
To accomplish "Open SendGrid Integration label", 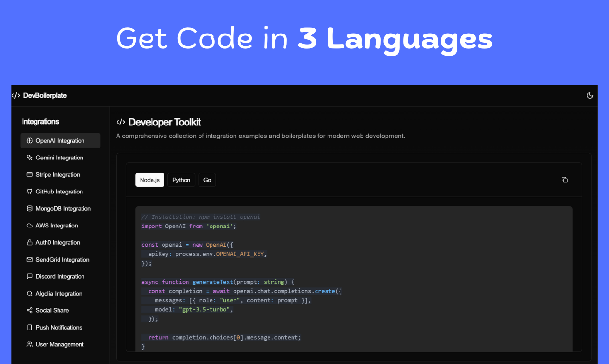I will [63, 260].
